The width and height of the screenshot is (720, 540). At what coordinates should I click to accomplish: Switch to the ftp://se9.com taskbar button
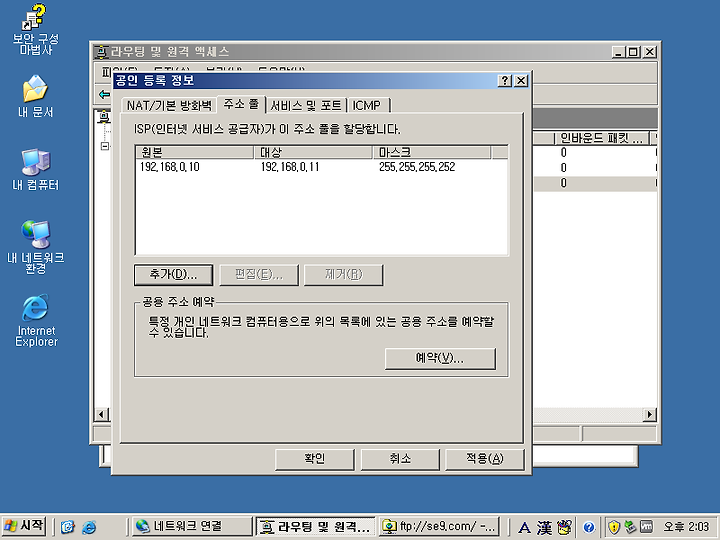tap(439, 526)
